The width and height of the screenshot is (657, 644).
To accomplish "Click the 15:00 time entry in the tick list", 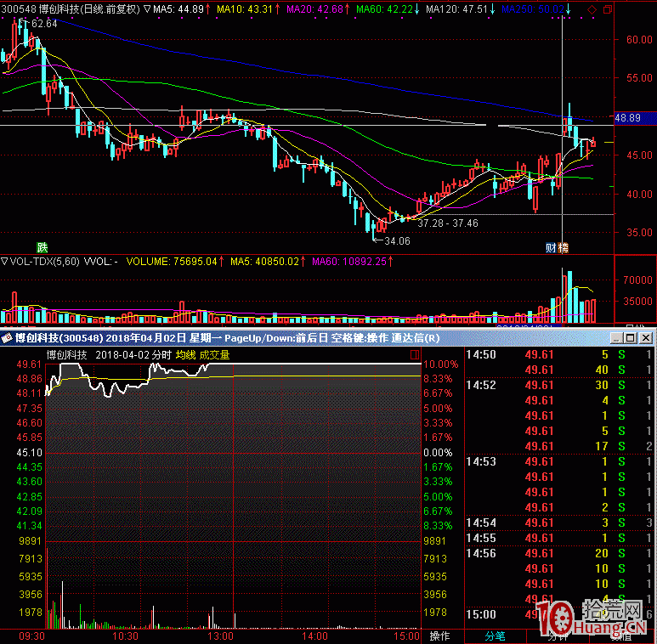I will pyautogui.click(x=481, y=615).
